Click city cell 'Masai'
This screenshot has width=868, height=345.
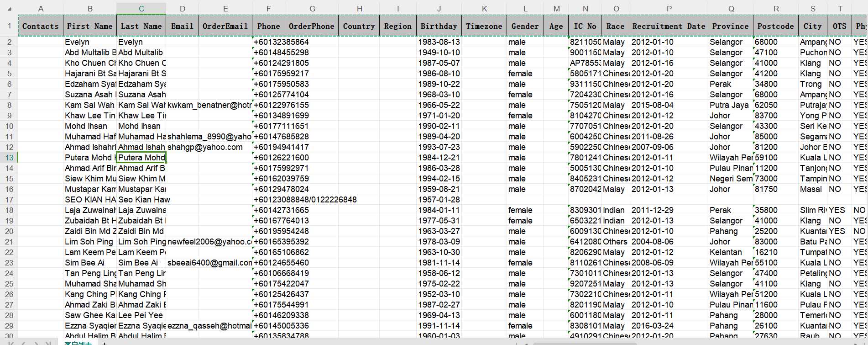[x=813, y=189]
